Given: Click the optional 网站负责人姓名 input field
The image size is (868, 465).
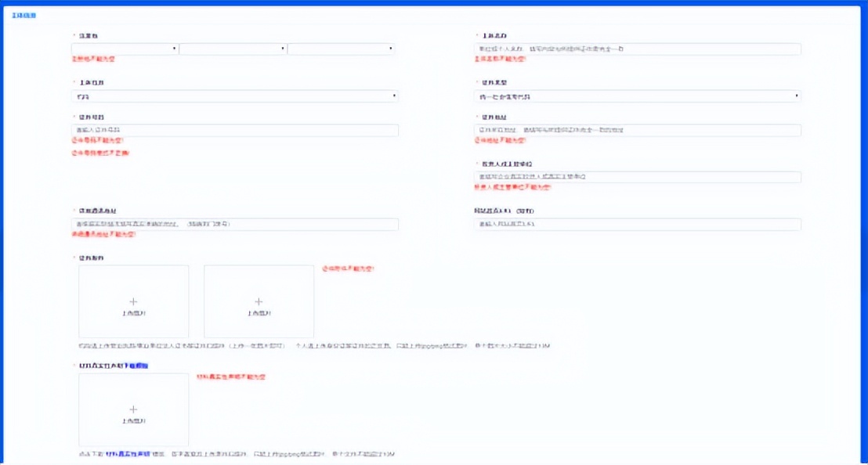Looking at the screenshot, I should pos(635,224).
